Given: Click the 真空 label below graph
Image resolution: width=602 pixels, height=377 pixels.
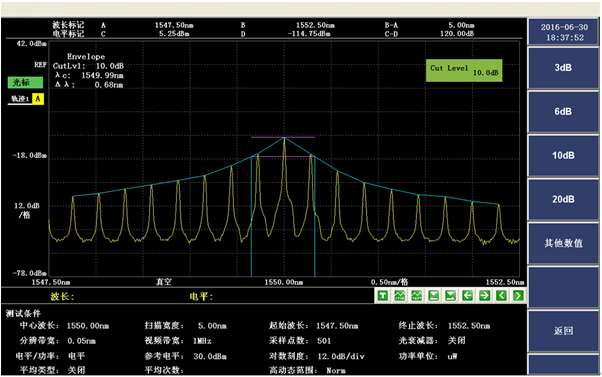Looking at the screenshot, I should click(164, 282).
